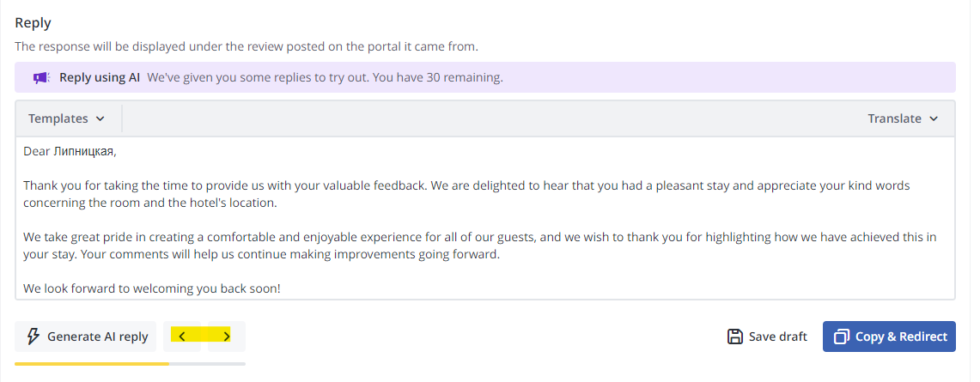Place cursor on the "Dear Липницкая" greeting line

70,151
